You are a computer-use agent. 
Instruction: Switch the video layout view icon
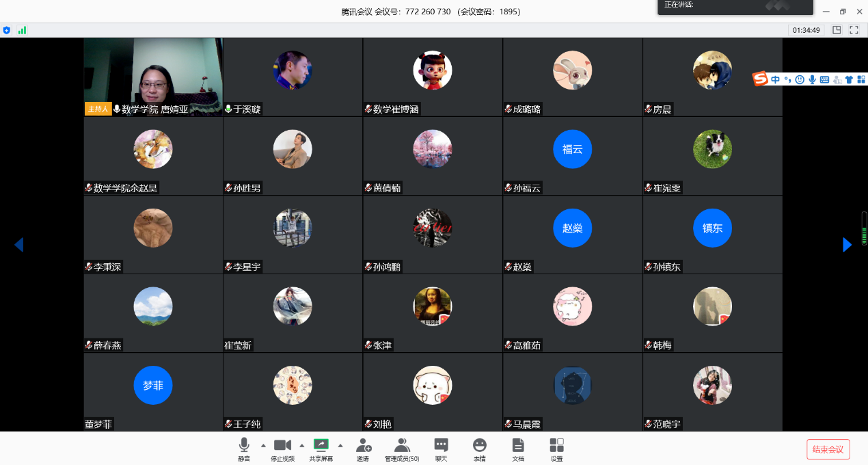[x=837, y=30]
